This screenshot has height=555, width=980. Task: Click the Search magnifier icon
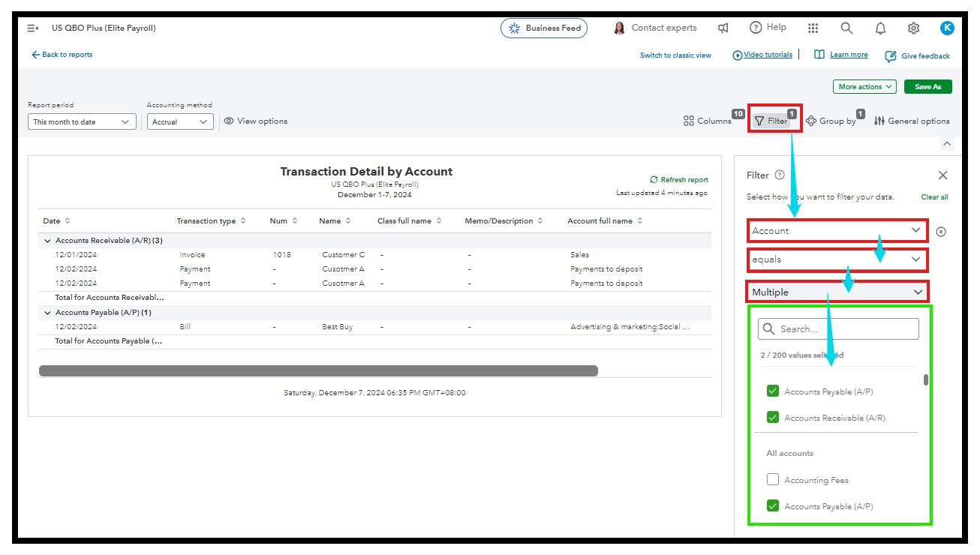point(846,28)
